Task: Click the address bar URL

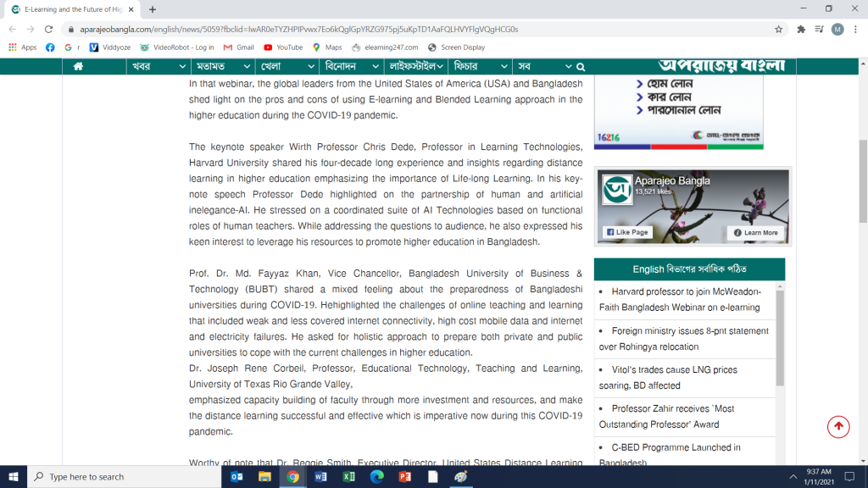Action: (x=299, y=30)
